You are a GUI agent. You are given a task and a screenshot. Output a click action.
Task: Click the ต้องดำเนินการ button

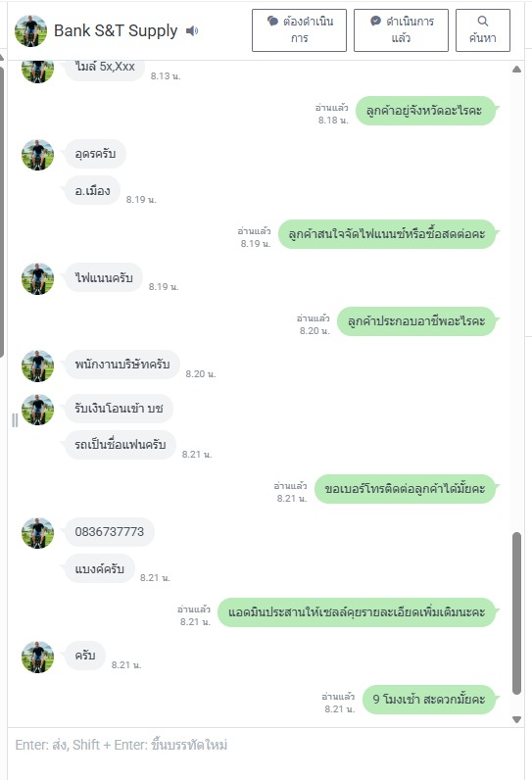click(x=299, y=30)
